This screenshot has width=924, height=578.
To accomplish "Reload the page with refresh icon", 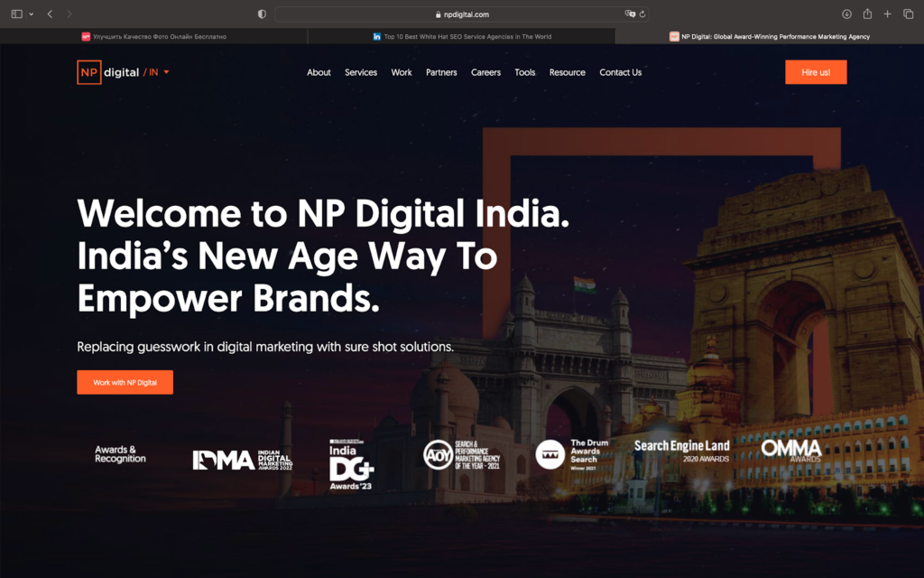I will [642, 14].
